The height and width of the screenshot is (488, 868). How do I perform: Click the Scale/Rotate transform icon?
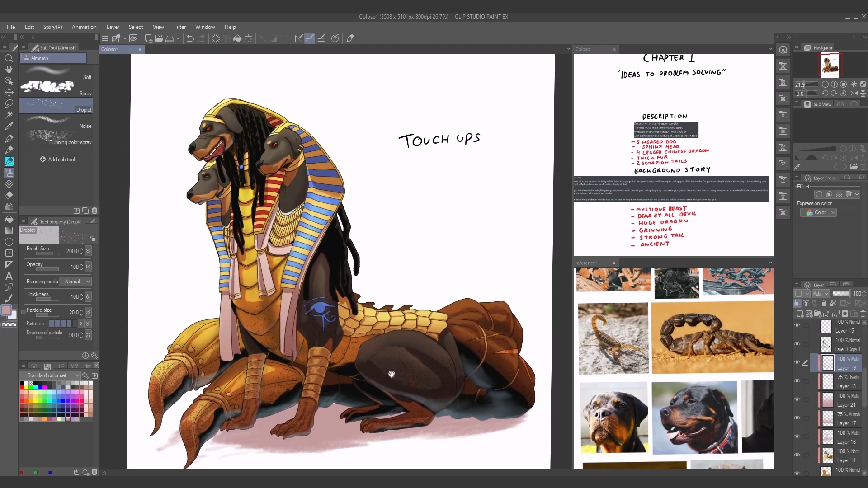248,38
